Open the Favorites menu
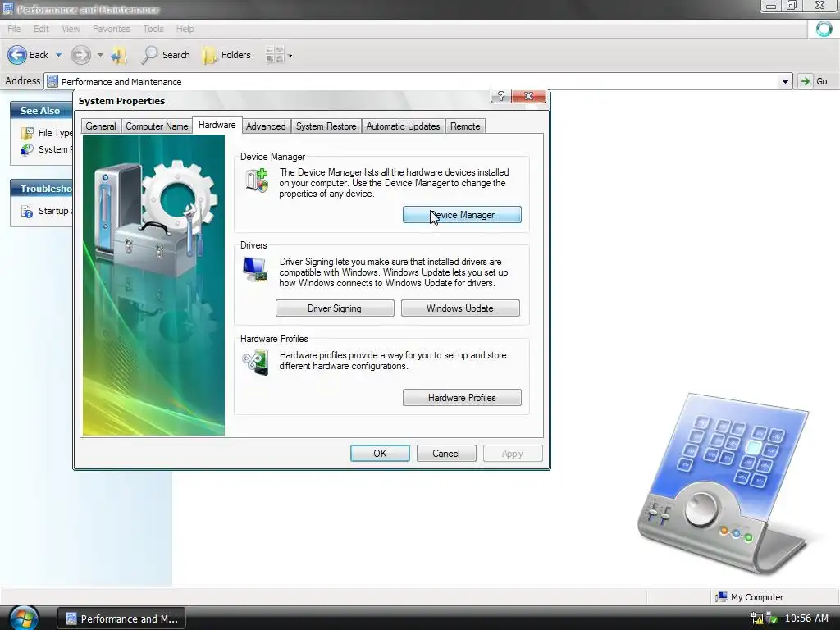This screenshot has height=630, width=840. [x=112, y=29]
